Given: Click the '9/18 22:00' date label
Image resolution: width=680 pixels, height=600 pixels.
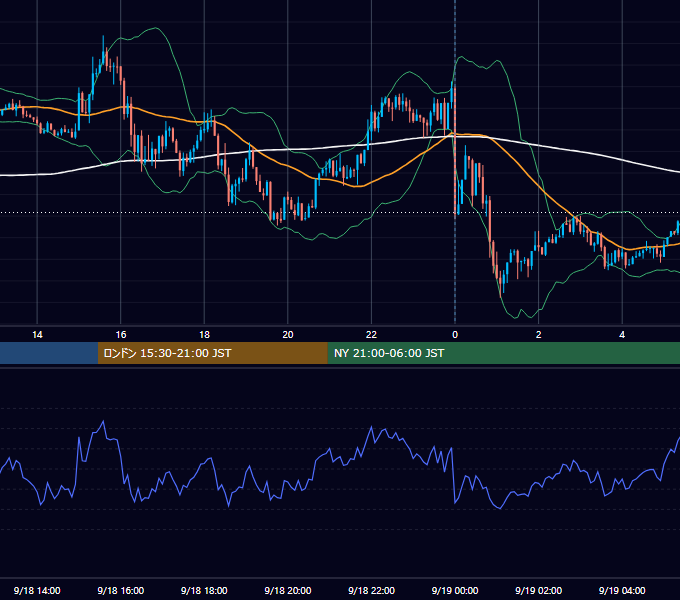Looking at the screenshot, I should coord(371,590).
